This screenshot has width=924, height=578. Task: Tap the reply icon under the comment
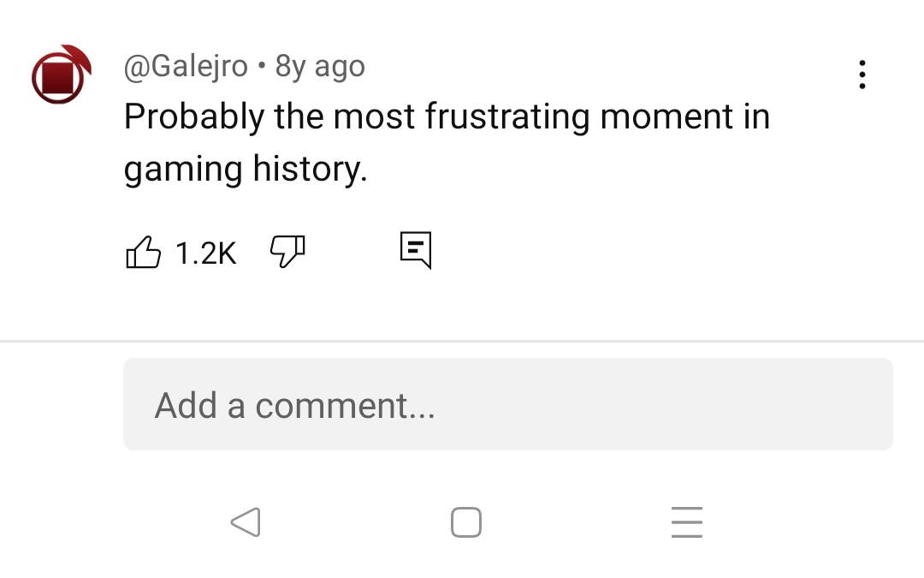(x=416, y=250)
